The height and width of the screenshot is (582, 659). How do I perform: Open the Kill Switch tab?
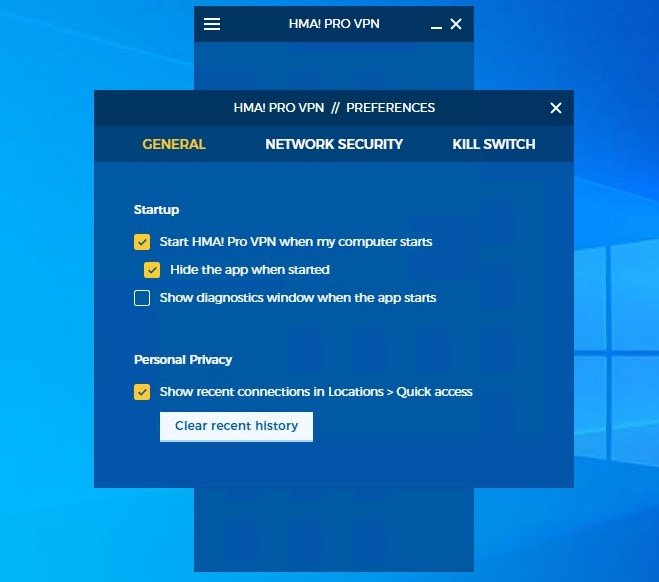494,144
